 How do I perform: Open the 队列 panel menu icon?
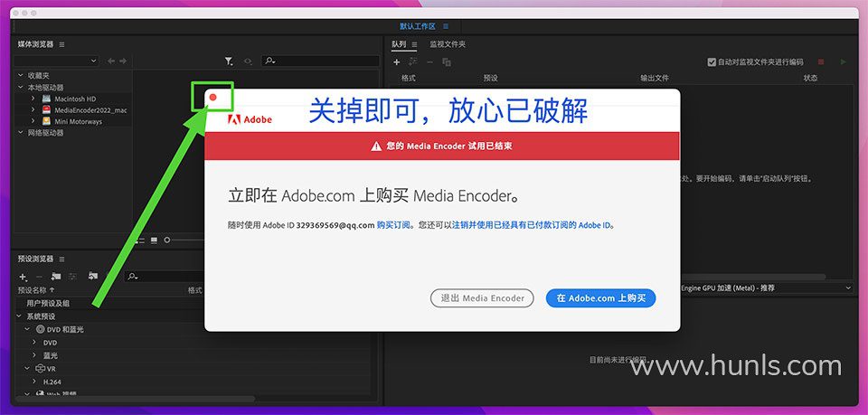[414, 44]
